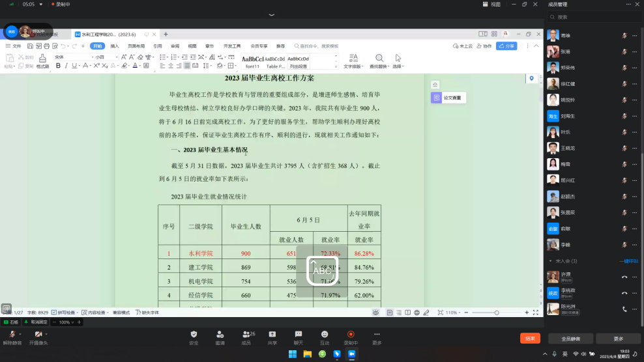Open the font name dropdown 宋体

(72, 57)
